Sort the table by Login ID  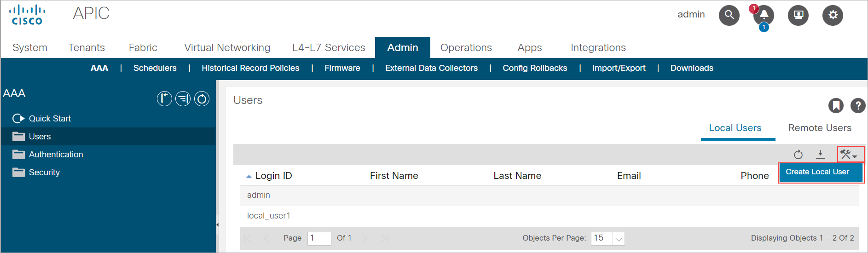(273, 176)
